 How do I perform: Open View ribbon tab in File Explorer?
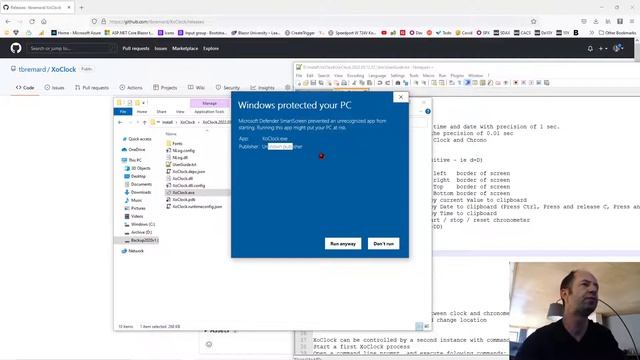click(180, 111)
